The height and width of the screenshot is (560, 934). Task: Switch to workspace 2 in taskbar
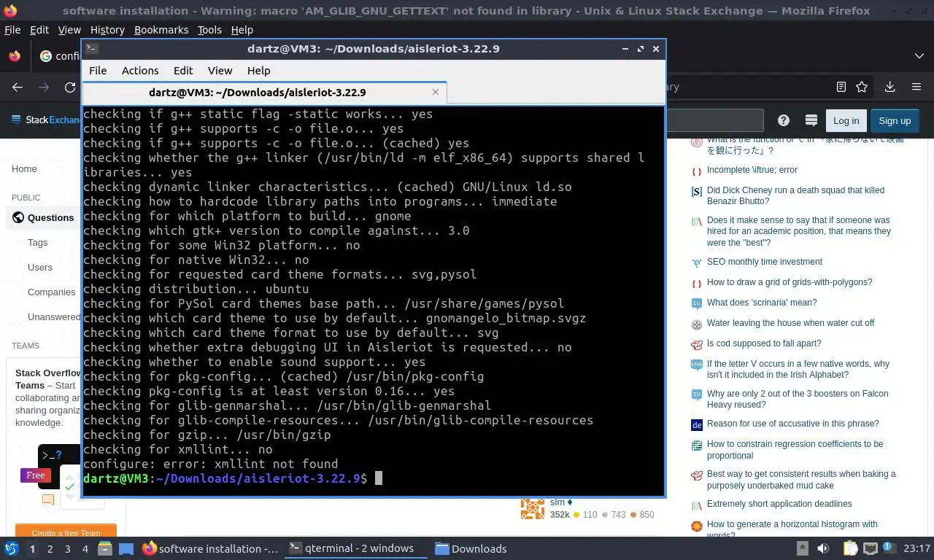pos(50,548)
